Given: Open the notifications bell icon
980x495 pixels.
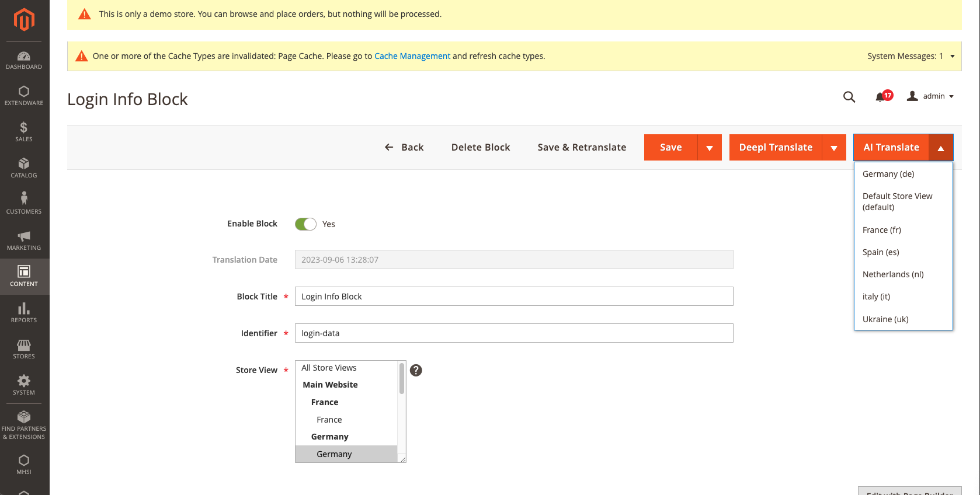Looking at the screenshot, I should pyautogui.click(x=880, y=97).
